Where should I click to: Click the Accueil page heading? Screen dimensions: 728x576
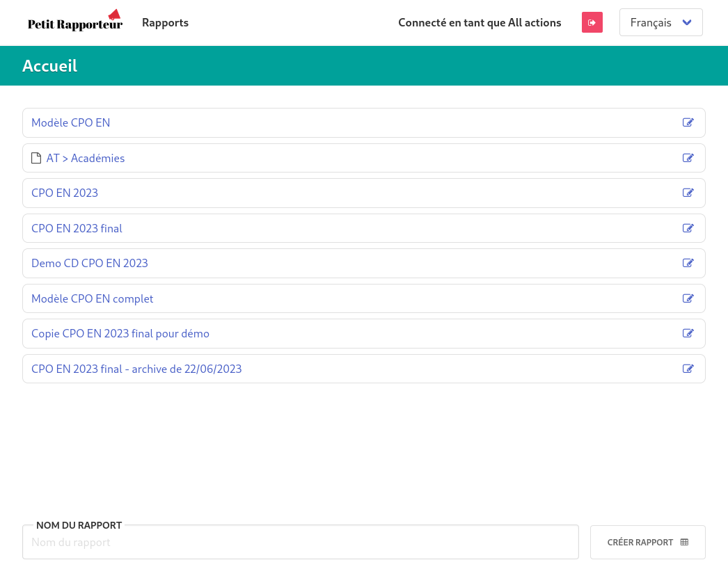pyautogui.click(x=49, y=66)
